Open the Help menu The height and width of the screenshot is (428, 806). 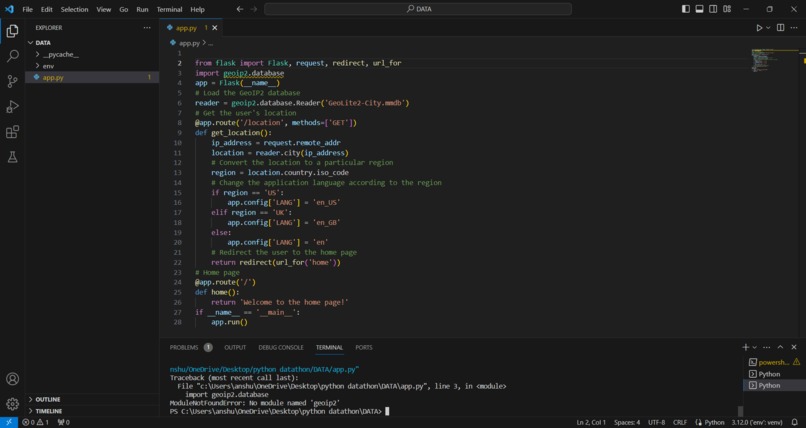[x=197, y=9]
